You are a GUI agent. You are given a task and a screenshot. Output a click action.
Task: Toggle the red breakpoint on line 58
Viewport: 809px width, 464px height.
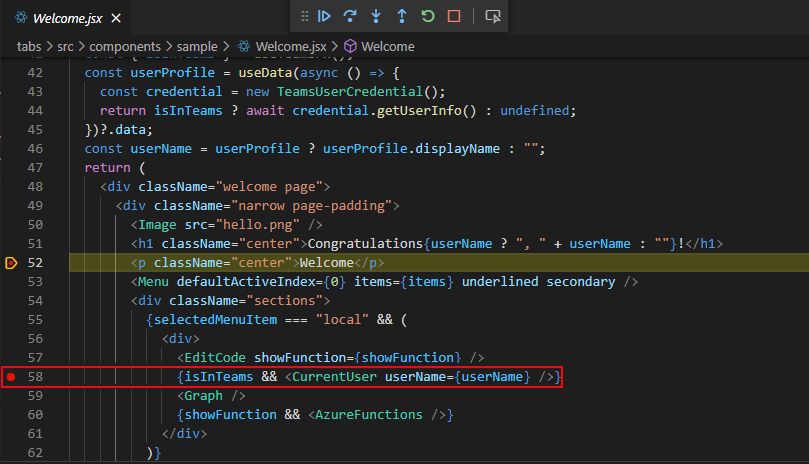click(11, 377)
